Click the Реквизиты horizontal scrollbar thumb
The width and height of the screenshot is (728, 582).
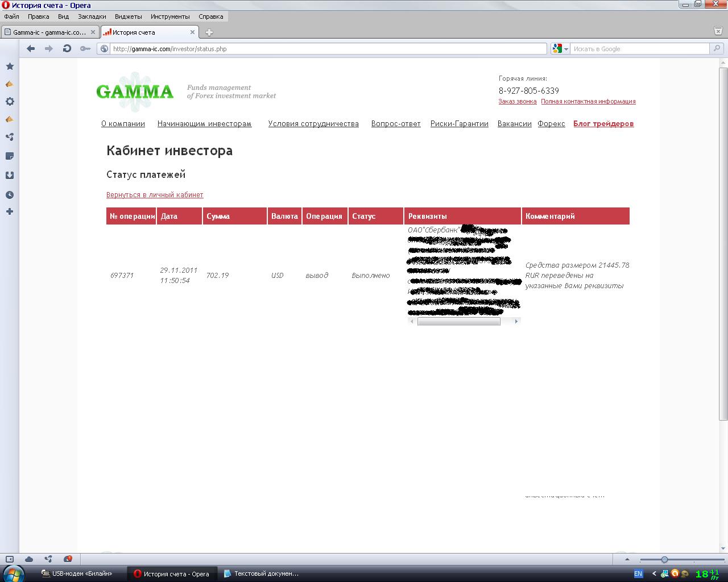click(458, 322)
